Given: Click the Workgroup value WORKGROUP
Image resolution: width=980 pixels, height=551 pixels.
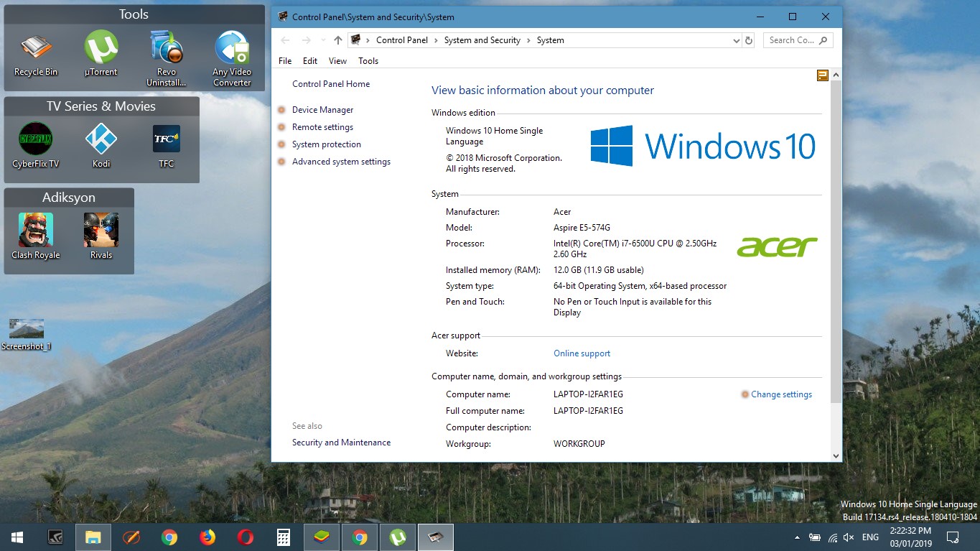Looking at the screenshot, I should [x=579, y=444].
